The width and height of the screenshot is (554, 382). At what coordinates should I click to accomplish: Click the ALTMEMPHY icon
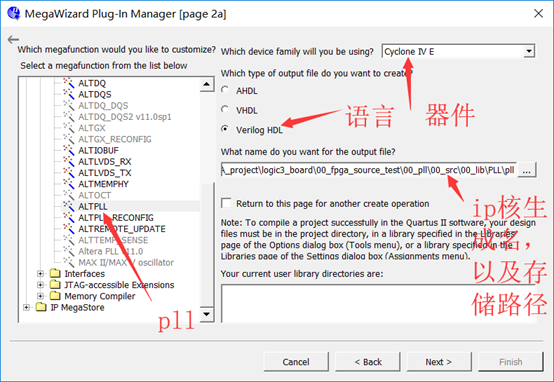pos(69,184)
